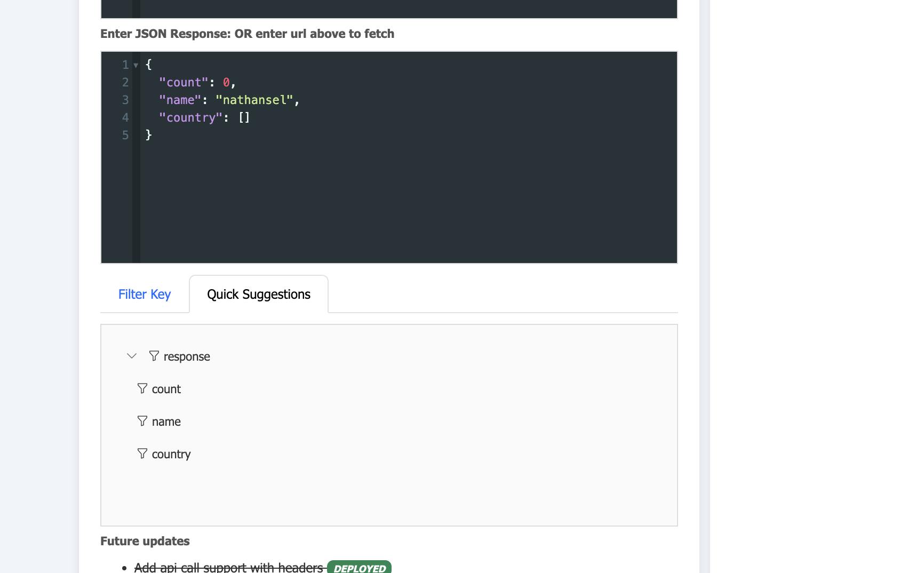Click filter icon next to response

[x=154, y=356]
